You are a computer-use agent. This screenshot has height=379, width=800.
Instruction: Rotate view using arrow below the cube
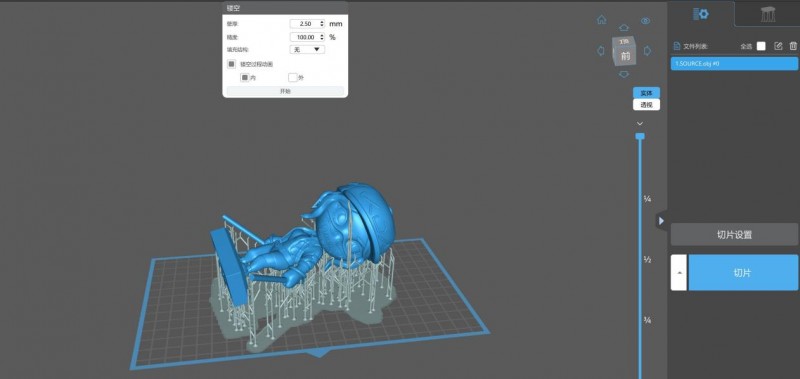(623, 74)
